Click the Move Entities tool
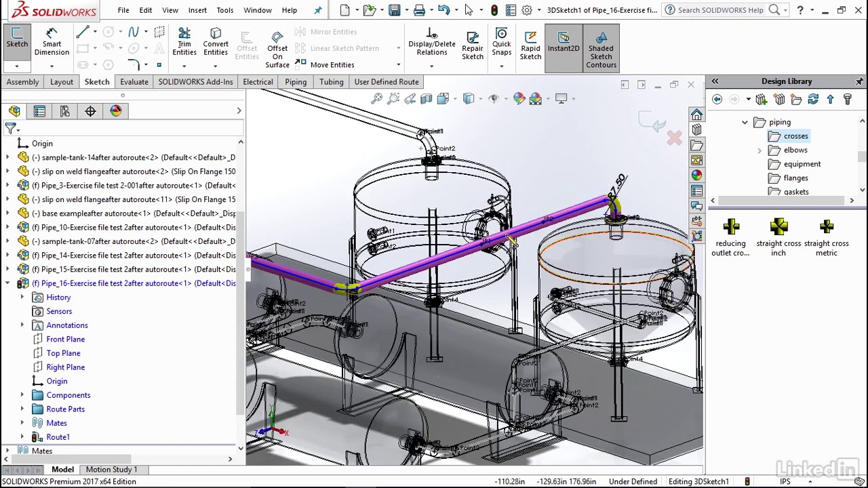Screen dimensions: 868x488 [324, 64]
